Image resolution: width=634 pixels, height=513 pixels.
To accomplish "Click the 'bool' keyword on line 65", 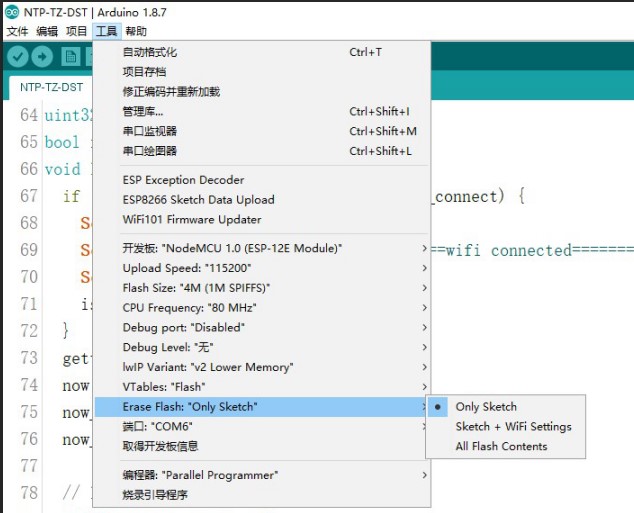I will click(x=62, y=142).
